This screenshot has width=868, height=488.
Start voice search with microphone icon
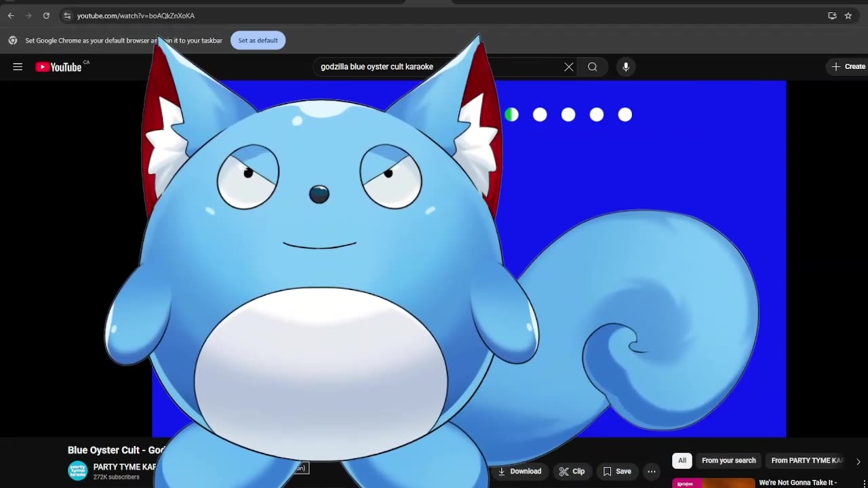(626, 66)
